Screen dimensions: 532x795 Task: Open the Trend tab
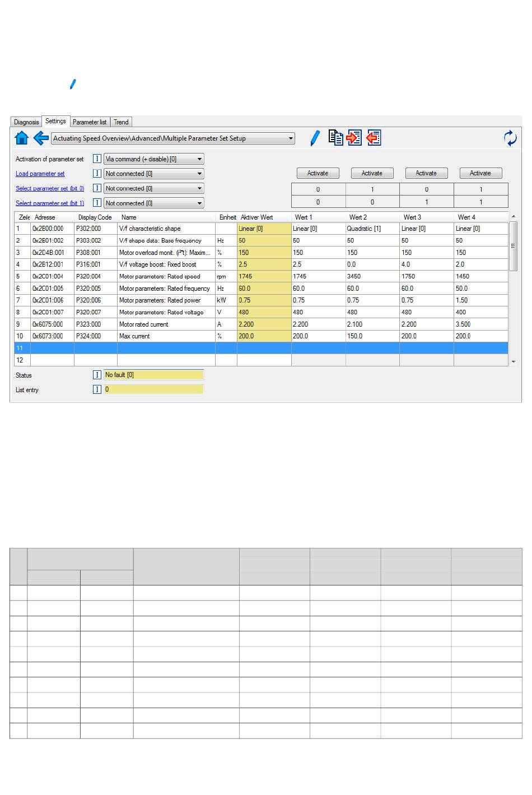click(121, 122)
